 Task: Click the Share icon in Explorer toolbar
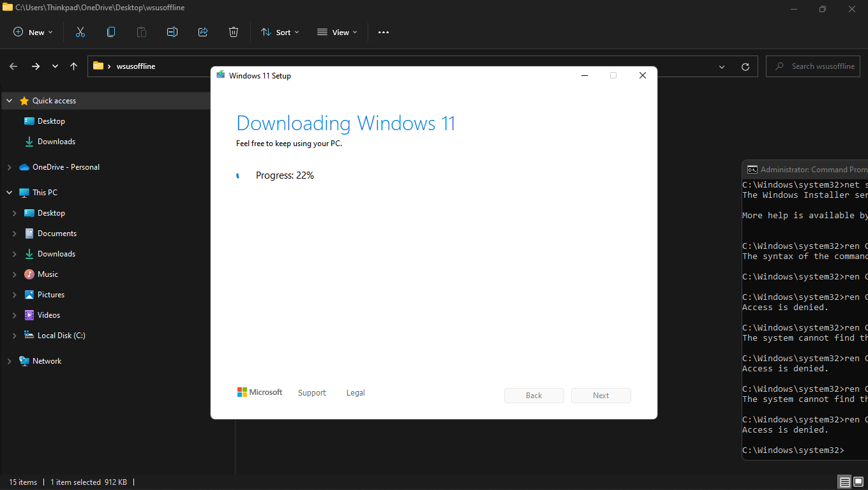(203, 32)
